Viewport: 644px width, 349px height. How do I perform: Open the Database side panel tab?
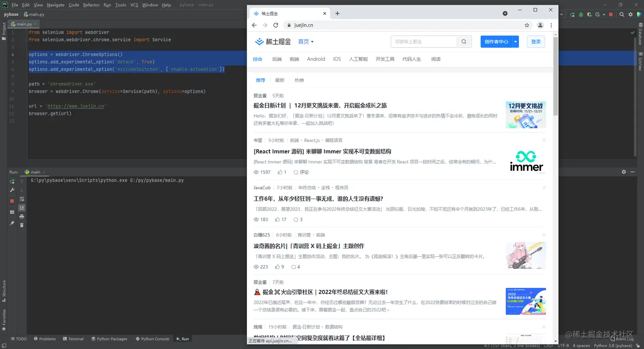(x=640, y=34)
